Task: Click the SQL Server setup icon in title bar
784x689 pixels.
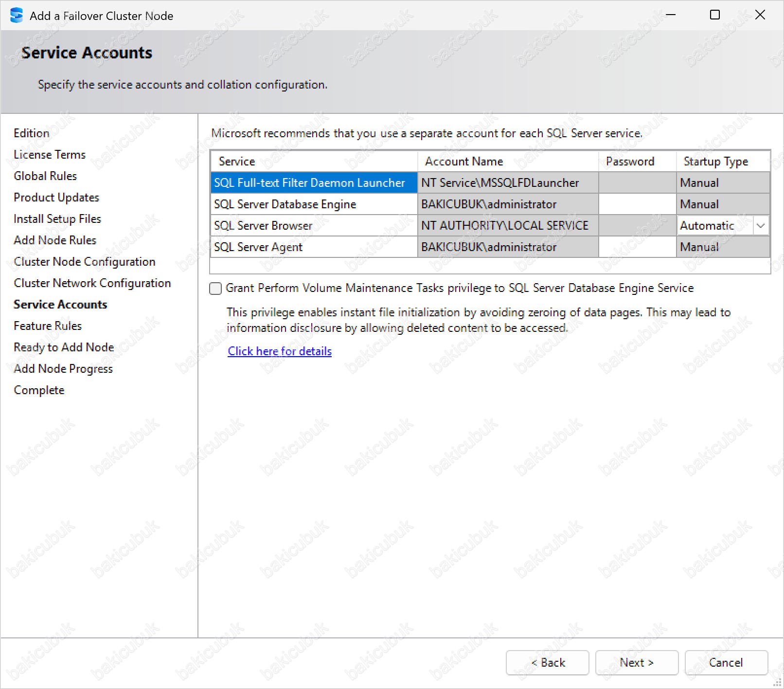Action: 17,16
